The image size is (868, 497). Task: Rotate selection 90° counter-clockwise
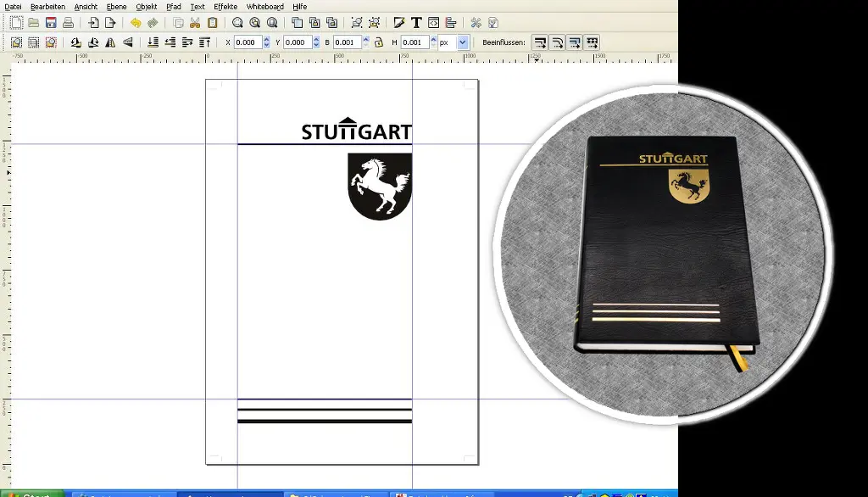(75, 42)
